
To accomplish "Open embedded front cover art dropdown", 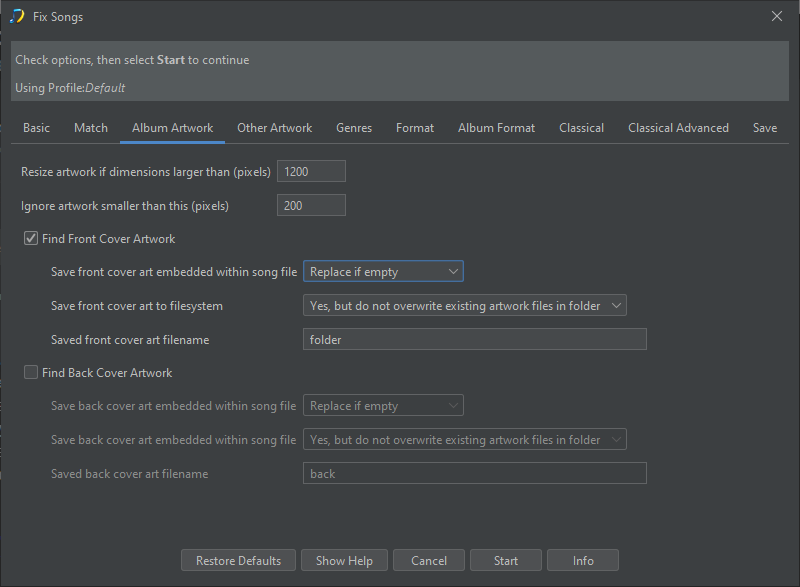I will click(x=383, y=272).
